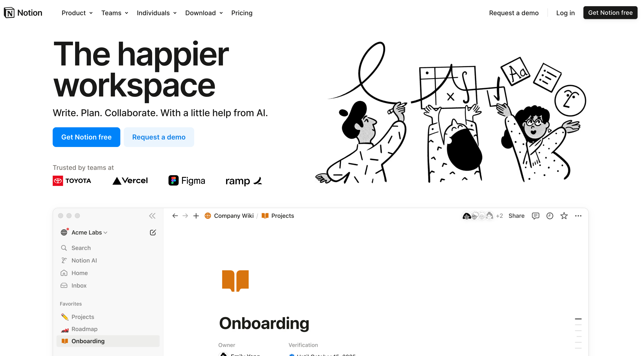Click the Log in link
Screen dimensions: 644x356
click(565, 13)
